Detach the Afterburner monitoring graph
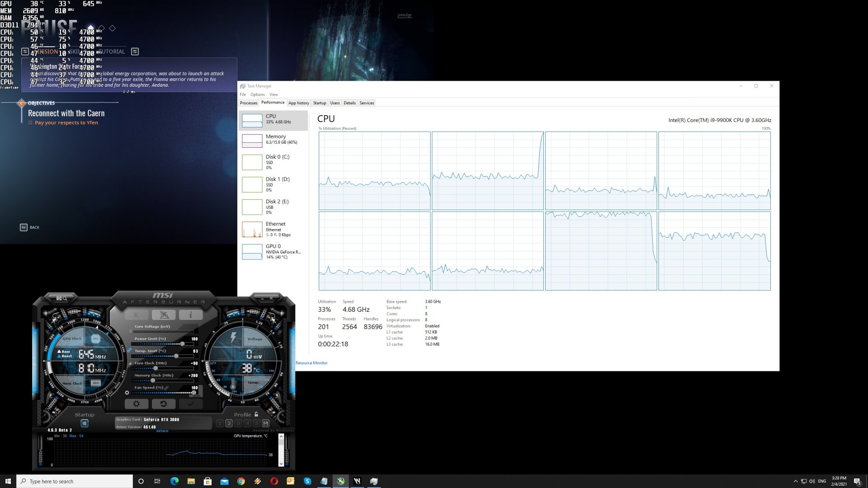 (162, 431)
